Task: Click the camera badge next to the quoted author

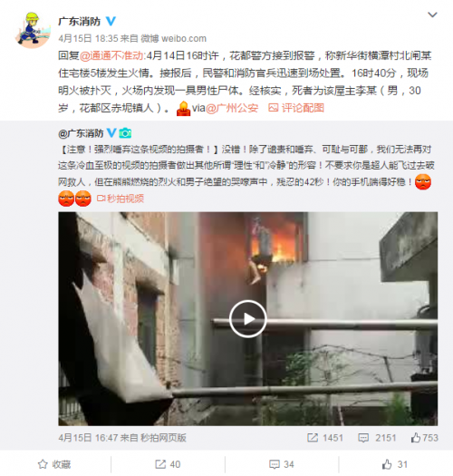Action: (x=125, y=133)
